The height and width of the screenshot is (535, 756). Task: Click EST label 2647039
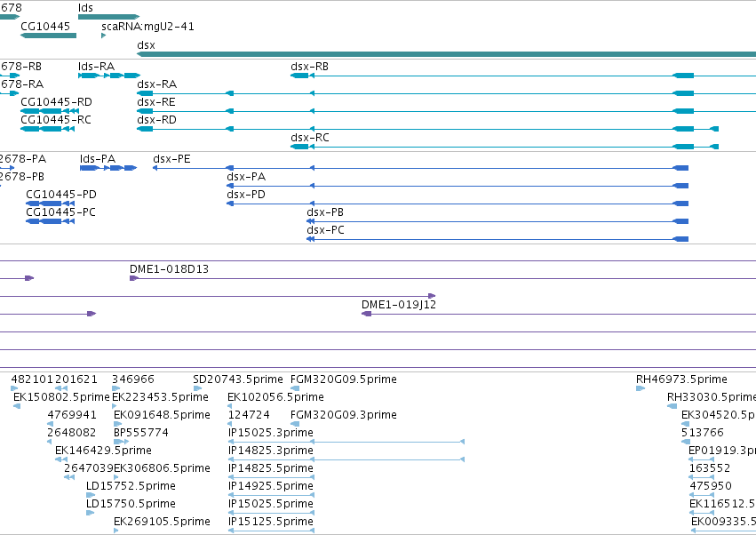coord(89,468)
